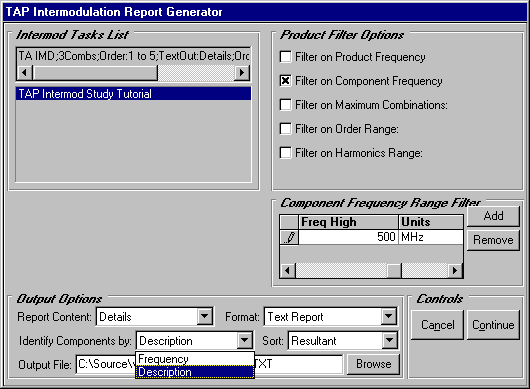Click the Continue button
Screen dimensions: 530x389
point(493,325)
